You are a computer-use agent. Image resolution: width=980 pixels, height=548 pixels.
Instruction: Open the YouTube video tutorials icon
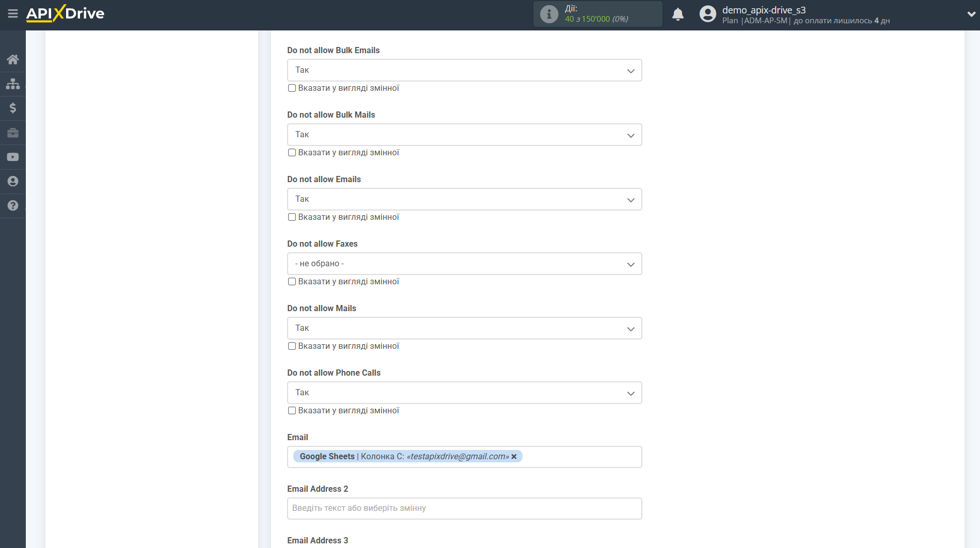[13, 157]
